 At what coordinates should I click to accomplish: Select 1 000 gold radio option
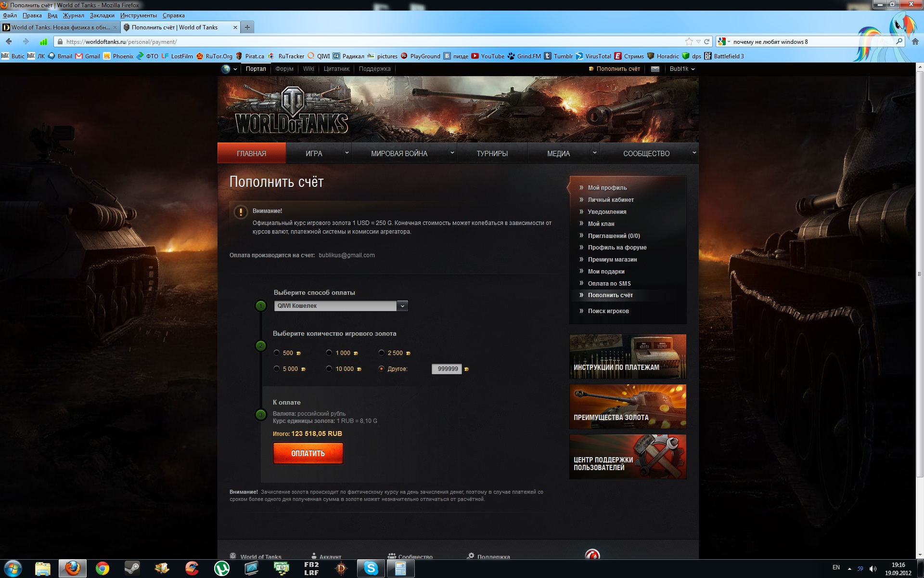pyautogui.click(x=329, y=353)
